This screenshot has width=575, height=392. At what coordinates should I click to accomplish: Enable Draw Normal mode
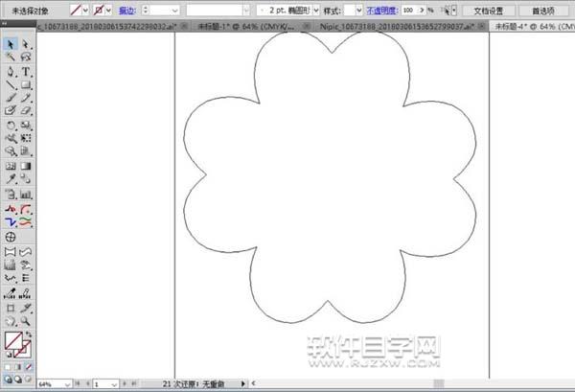8,380
